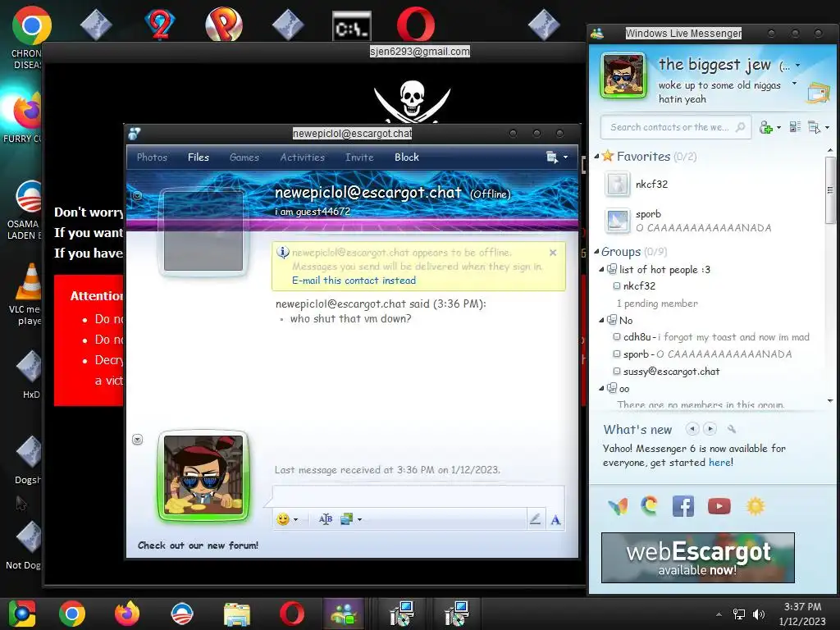Show hidden system tray icons

point(719,614)
